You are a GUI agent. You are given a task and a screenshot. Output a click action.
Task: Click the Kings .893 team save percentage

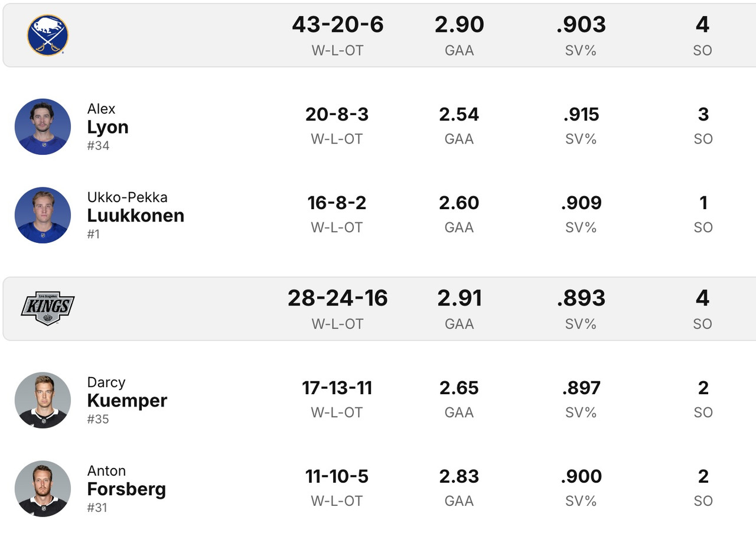[581, 298]
